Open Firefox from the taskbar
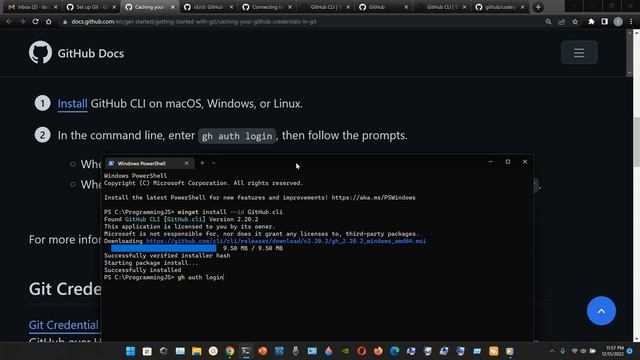The image size is (640, 360). tap(378, 351)
